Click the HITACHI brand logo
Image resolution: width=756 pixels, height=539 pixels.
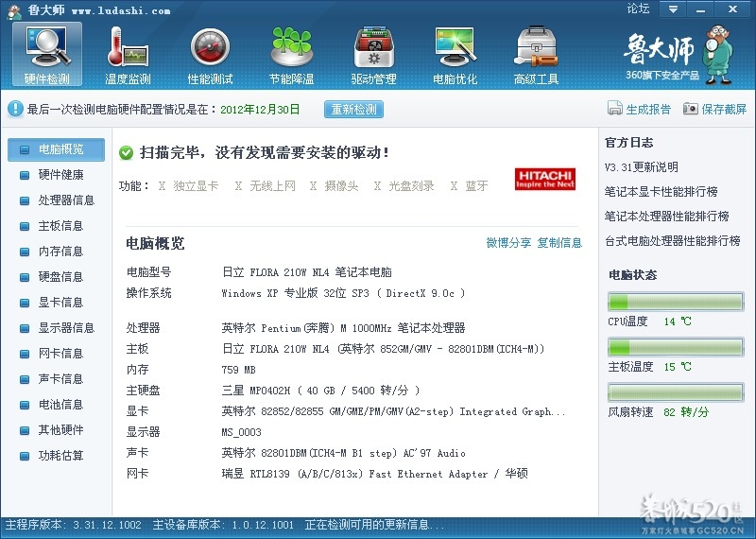pyautogui.click(x=545, y=179)
